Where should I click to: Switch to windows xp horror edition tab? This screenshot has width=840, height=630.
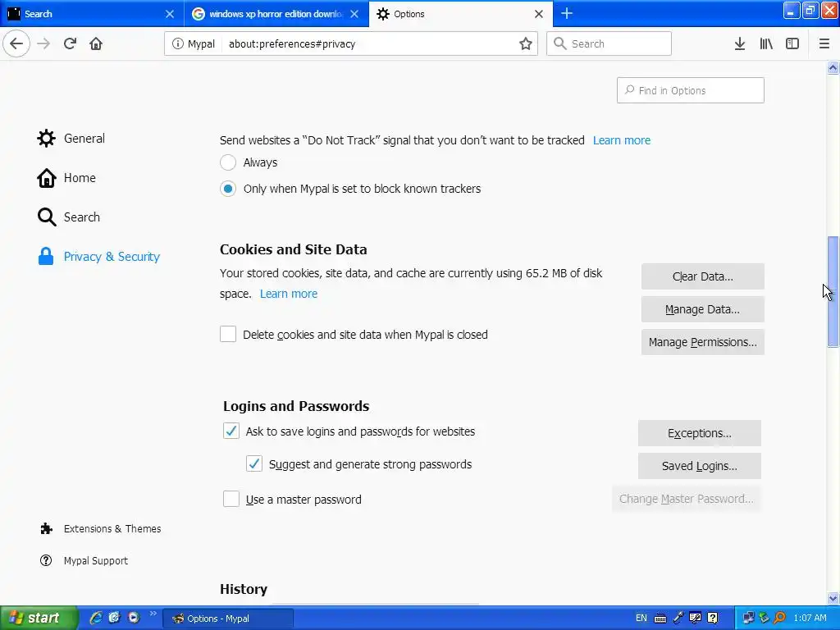click(276, 14)
